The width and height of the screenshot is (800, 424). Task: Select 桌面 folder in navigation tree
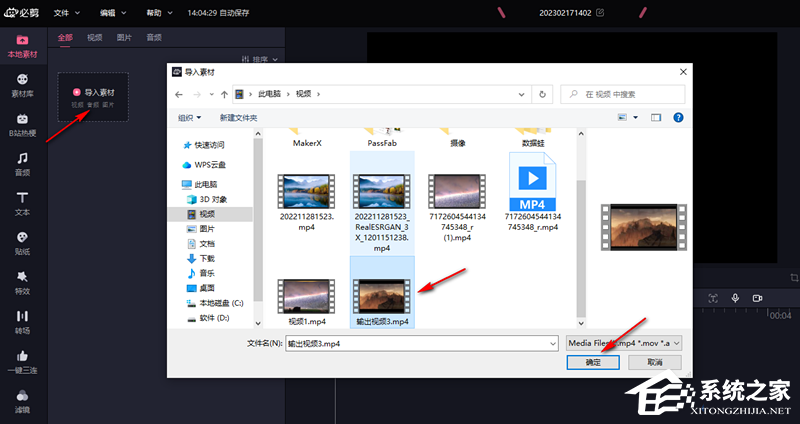tap(201, 288)
